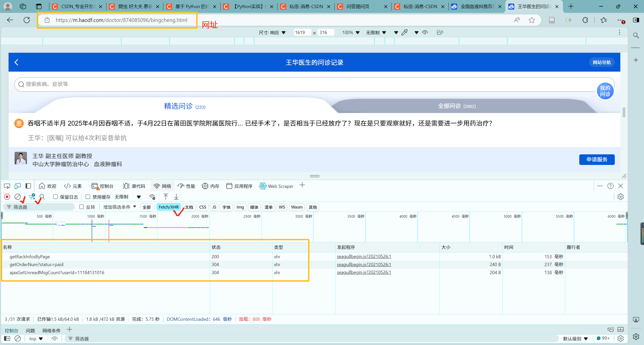Click the magnifier icon in browser sidebar

click(636, 36)
